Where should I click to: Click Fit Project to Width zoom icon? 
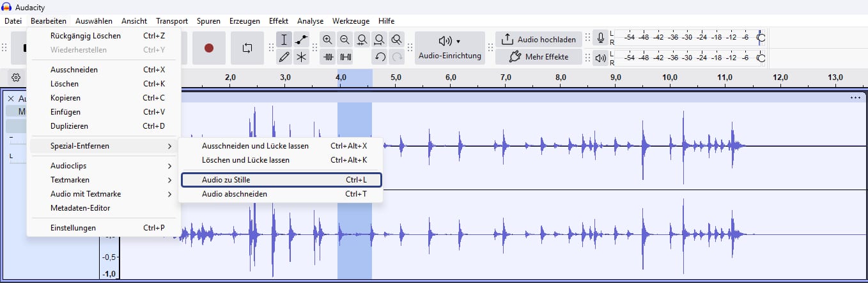380,40
